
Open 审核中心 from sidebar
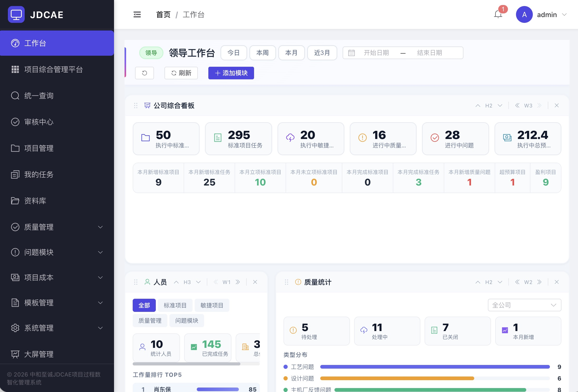coord(57,122)
